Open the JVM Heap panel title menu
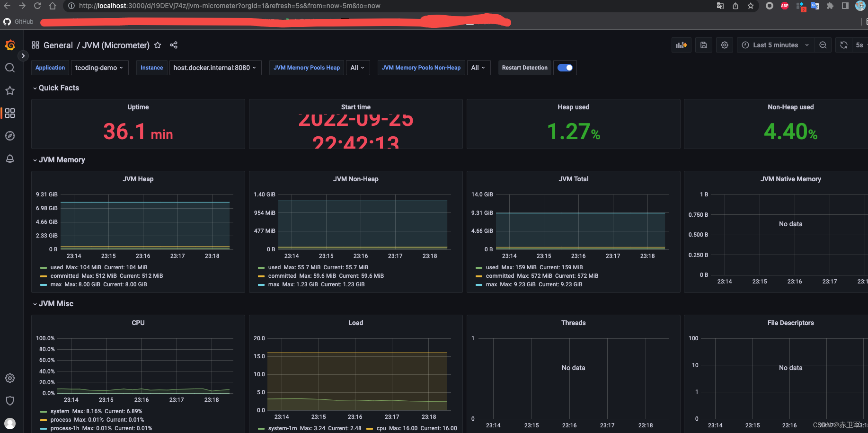The image size is (868, 433). pyautogui.click(x=138, y=179)
